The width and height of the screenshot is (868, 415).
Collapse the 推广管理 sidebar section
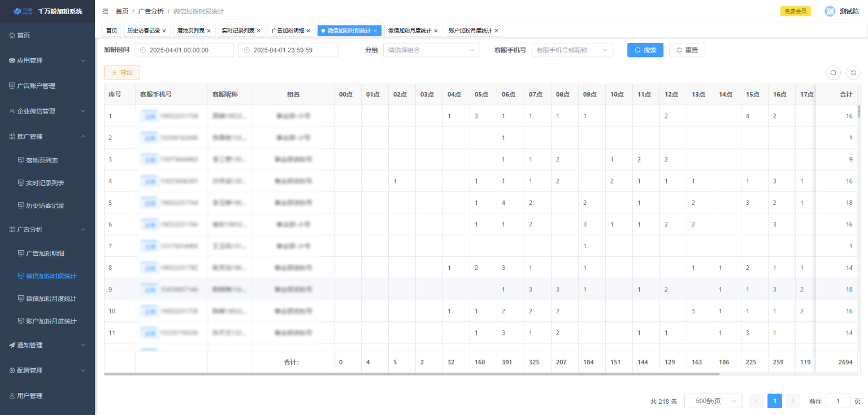click(x=47, y=137)
